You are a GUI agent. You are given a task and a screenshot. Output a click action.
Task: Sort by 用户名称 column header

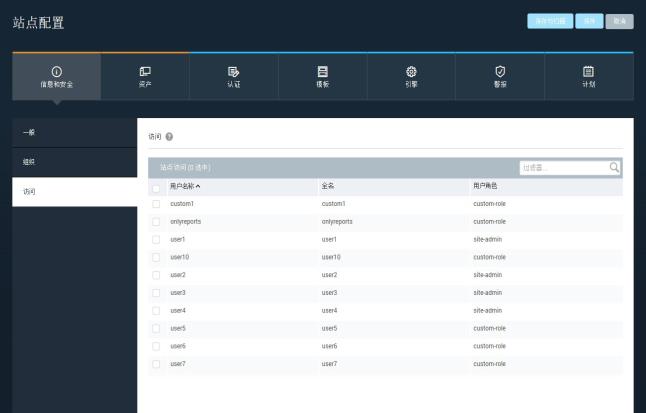tap(185, 187)
